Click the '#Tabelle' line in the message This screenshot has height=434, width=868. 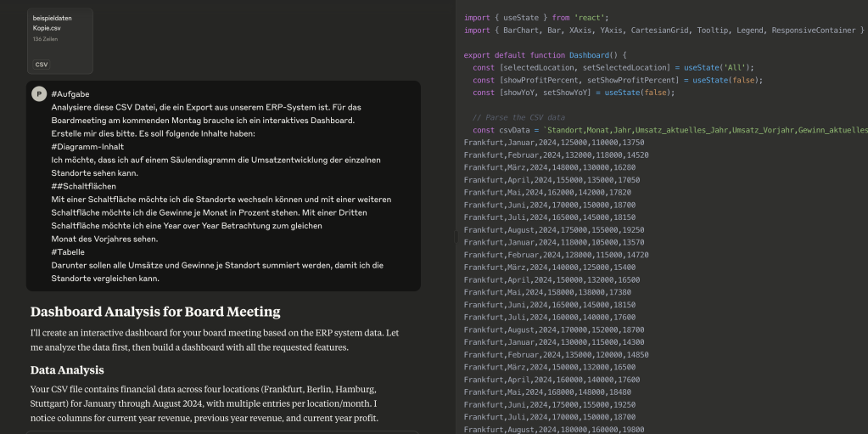(x=68, y=252)
